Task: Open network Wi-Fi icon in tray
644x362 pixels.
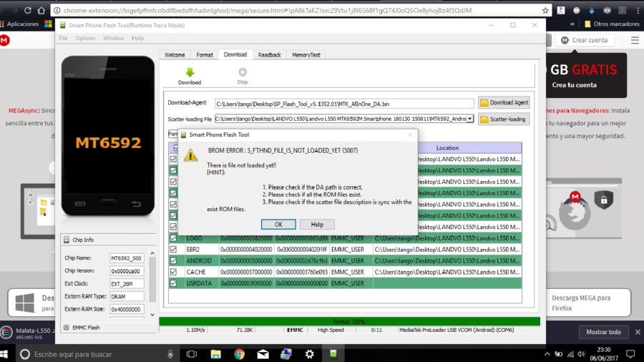Action: (x=570, y=354)
